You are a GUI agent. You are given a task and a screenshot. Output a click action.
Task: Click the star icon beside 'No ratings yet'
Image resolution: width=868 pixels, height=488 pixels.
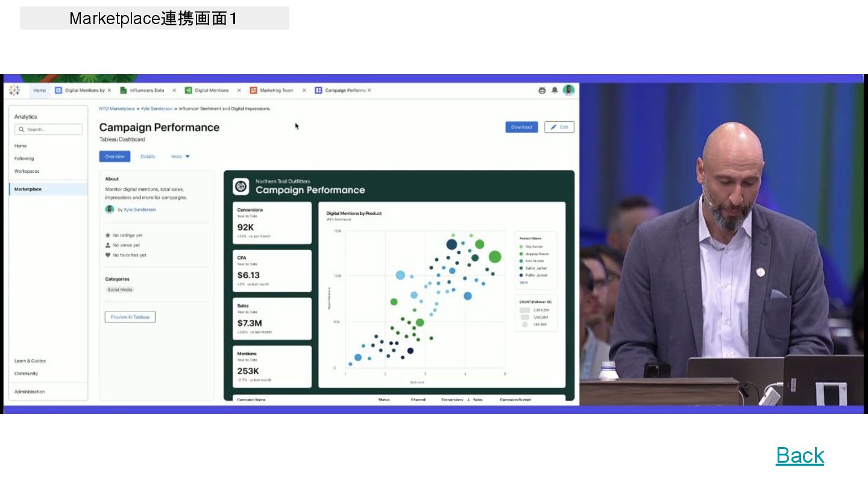pos(108,236)
